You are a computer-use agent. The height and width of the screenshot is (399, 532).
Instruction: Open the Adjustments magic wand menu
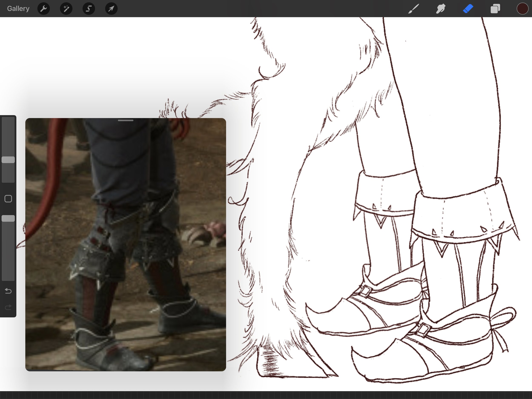click(66, 9)
